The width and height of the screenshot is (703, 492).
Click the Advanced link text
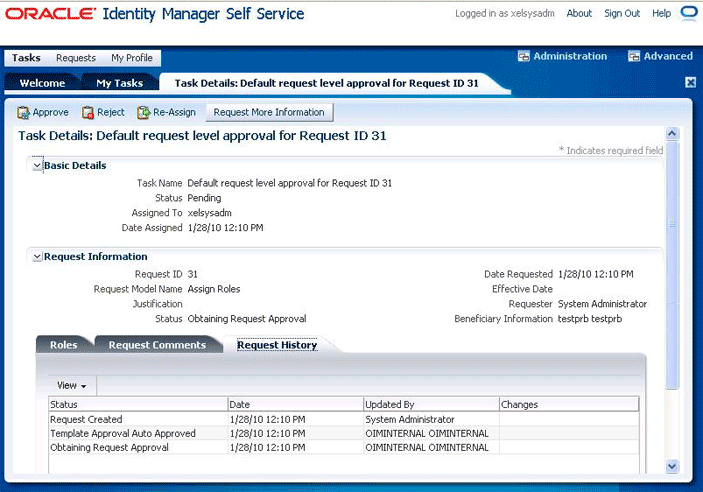[x=668, y=57]
